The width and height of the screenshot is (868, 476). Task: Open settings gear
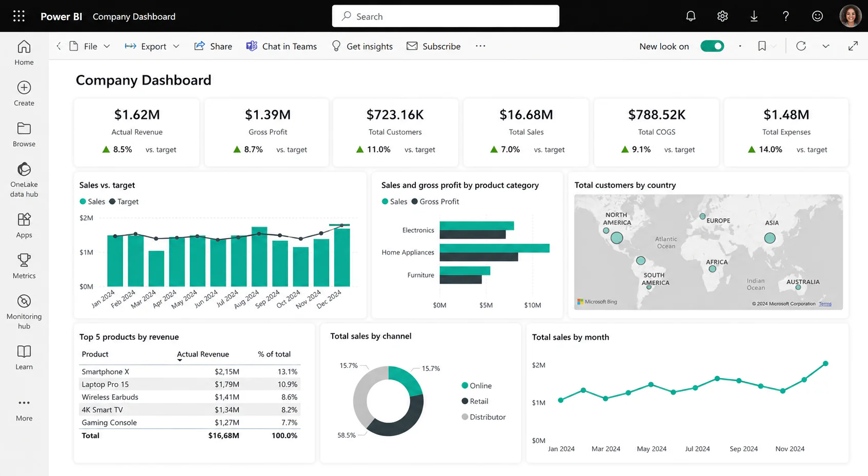point(722,16)
